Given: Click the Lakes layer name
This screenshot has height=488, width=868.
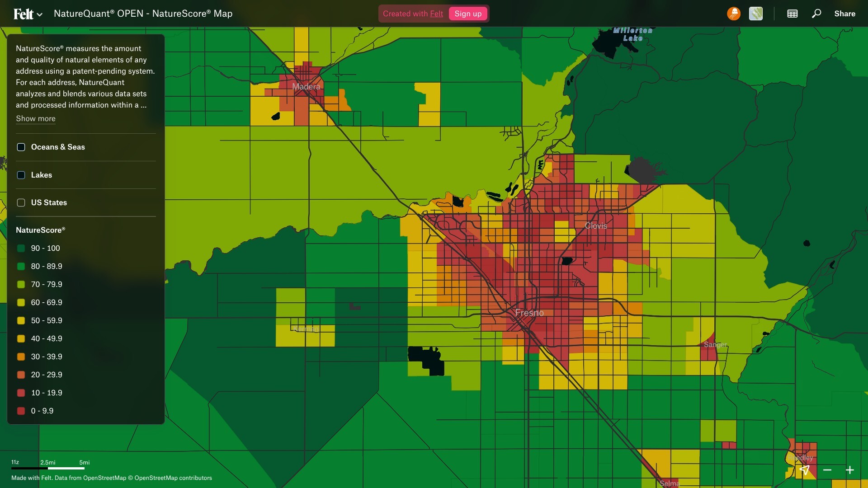Looking at the screenshot, I should 42,175.
